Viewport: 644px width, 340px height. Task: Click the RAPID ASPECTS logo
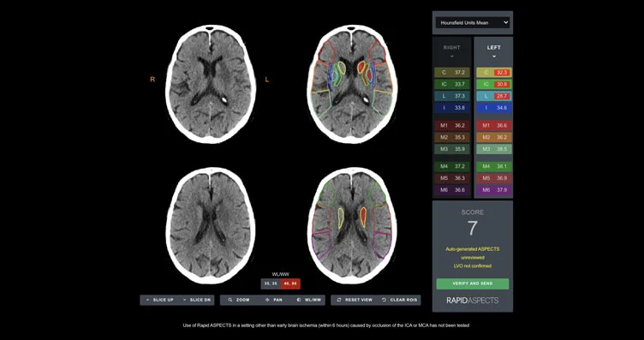473,301
